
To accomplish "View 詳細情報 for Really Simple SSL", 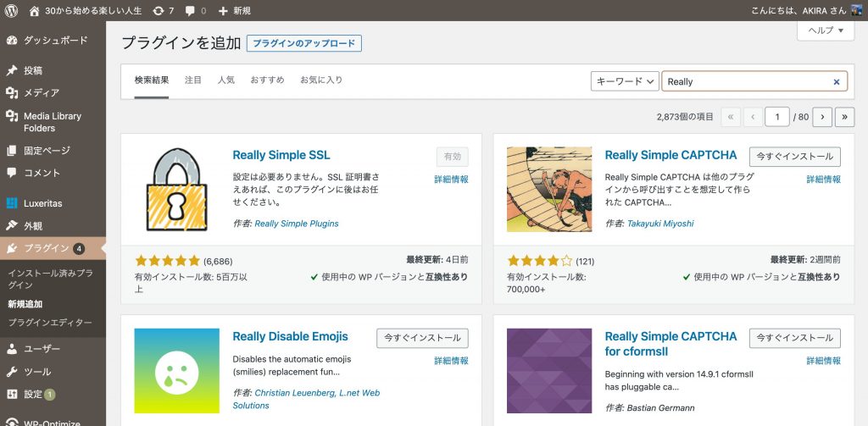I will (x=451, y=180).
